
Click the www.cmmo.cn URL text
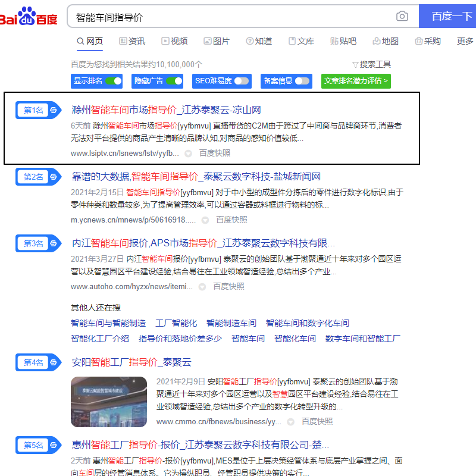pyautogui.click(x=219, y=422)
